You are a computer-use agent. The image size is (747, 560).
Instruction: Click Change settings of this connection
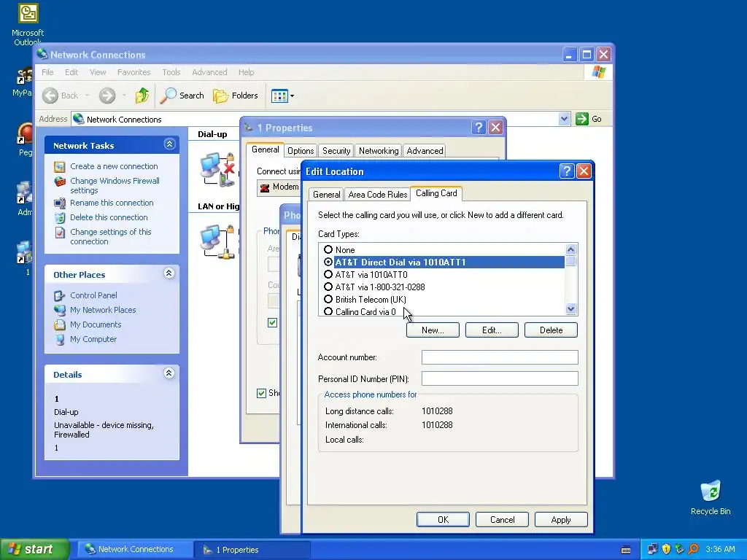pos(111,237)
